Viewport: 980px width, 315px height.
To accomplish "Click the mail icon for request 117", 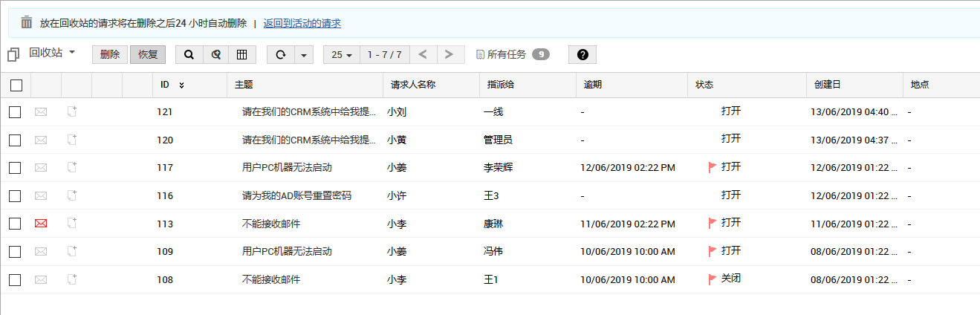I will 41,168.
